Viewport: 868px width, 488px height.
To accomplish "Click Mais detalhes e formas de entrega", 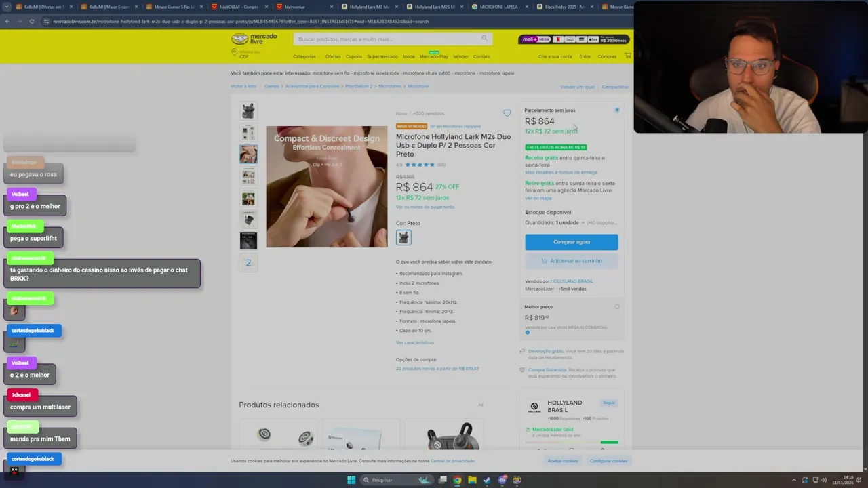I will coord(561,172).
